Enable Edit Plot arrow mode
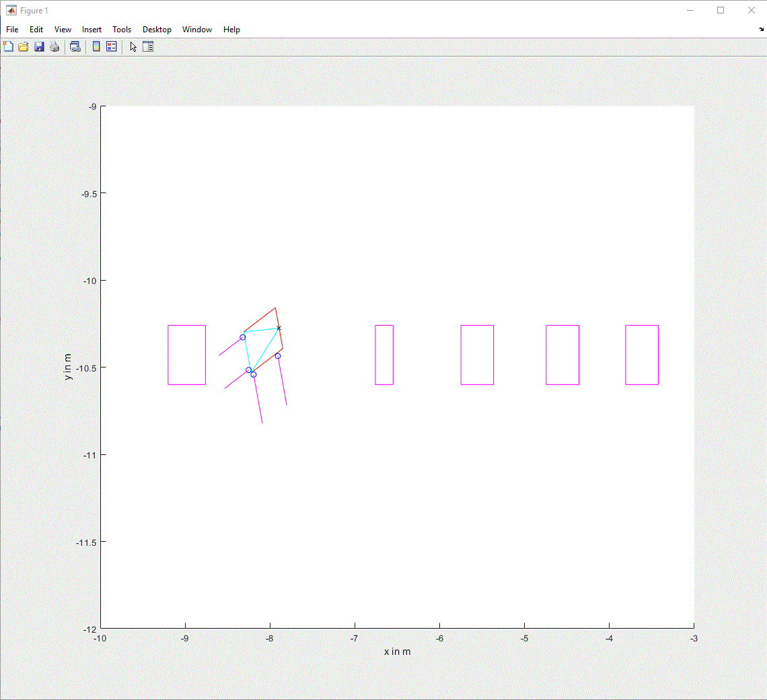 (133, 46)
